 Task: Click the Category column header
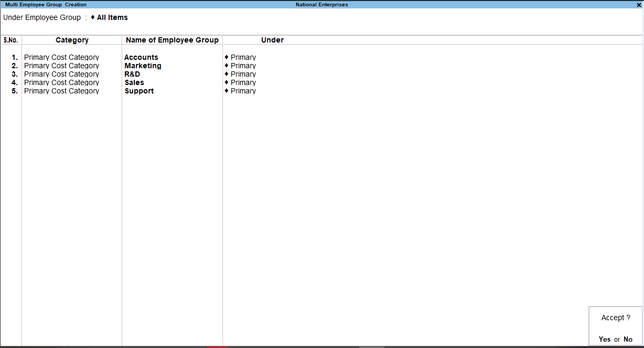[72, 39]
